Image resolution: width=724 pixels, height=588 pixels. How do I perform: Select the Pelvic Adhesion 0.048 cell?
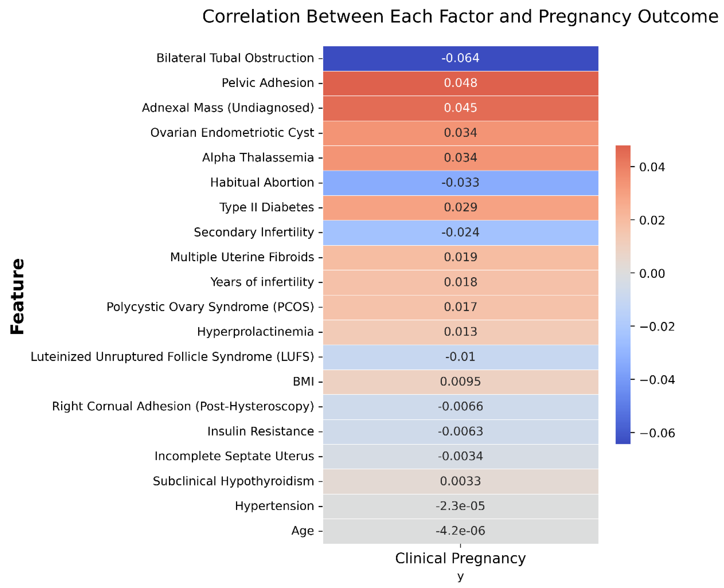[x=460, y=83]
